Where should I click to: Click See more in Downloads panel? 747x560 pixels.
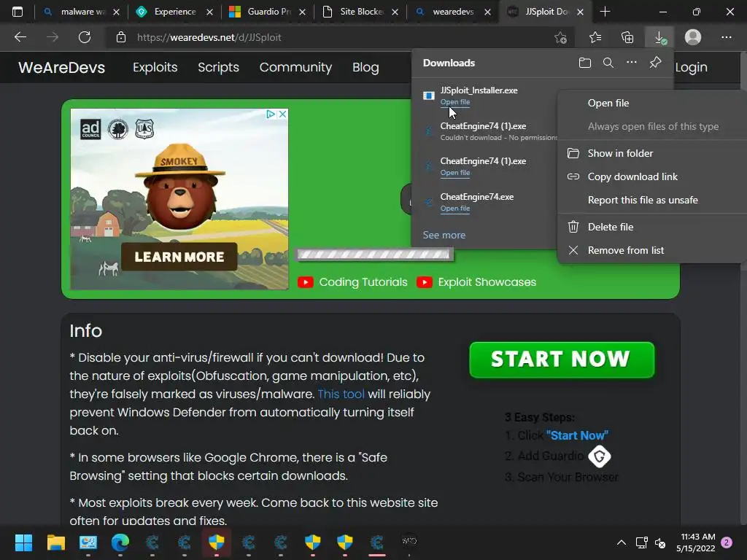coord(444,235)
